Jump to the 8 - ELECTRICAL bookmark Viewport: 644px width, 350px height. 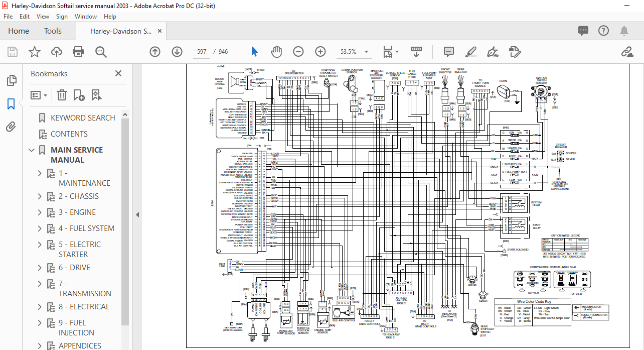84,307
